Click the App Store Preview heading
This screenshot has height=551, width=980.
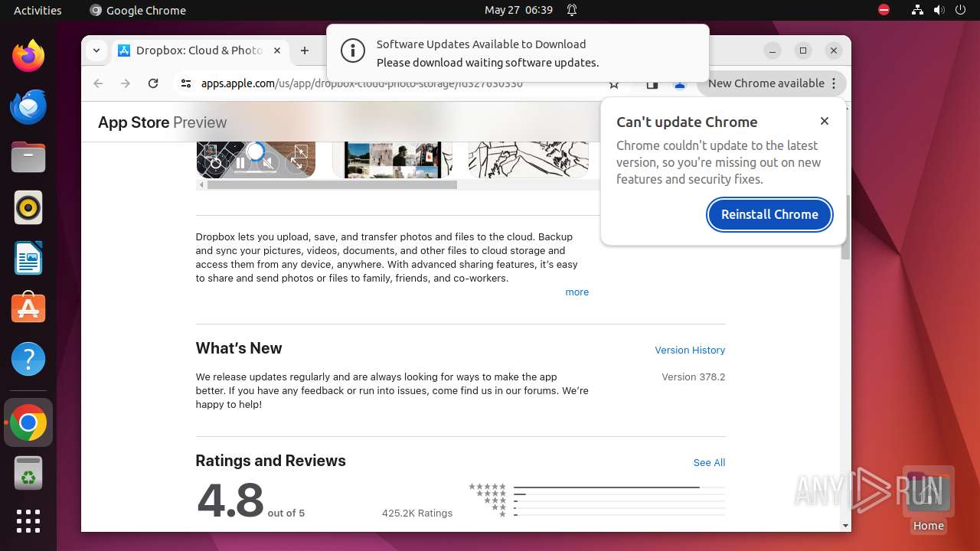pos(162,122)
